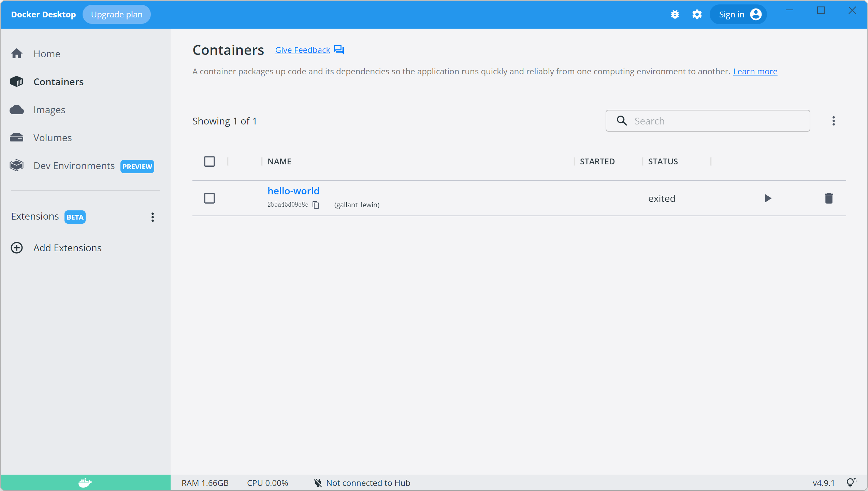Screen dimensions: 868x491
Task: Sort by the NAME column header
Action: pos(279,161)
